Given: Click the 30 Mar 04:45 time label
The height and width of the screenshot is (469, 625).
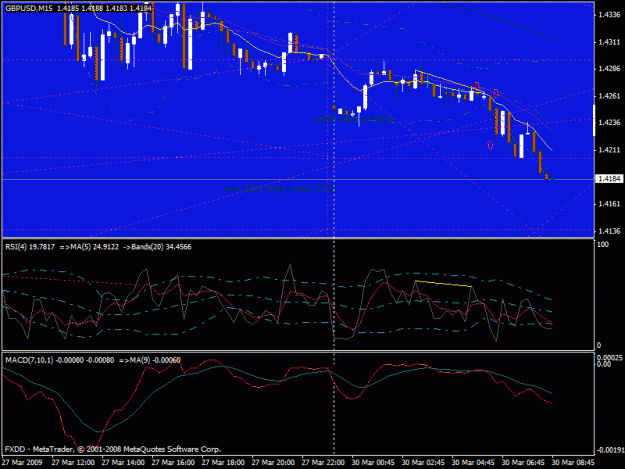Looking at the screenshot, I should pyautogui.click(x=473, y=463).
